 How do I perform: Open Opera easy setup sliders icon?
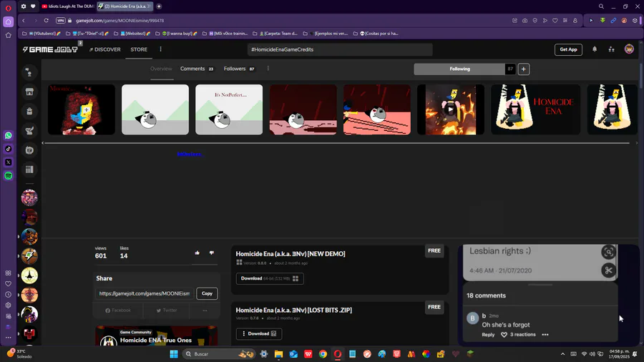pos(565,21)
